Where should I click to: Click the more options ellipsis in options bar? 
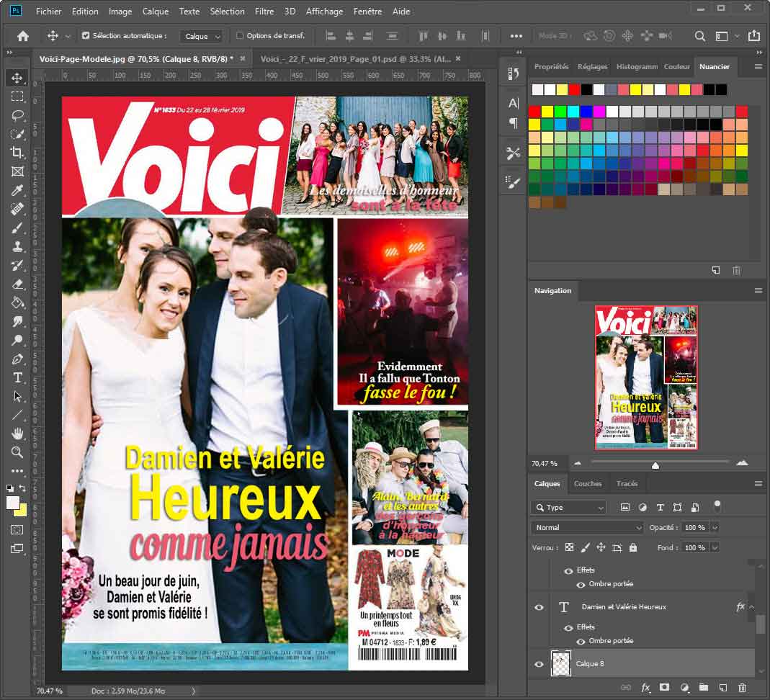[516, 36]
